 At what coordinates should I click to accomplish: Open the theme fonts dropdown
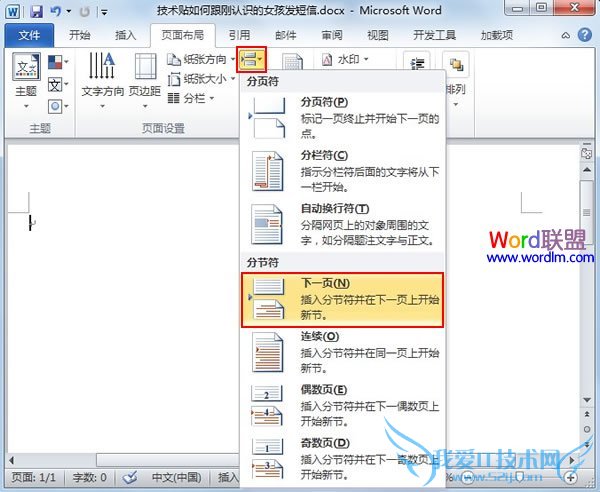[58, 84]
